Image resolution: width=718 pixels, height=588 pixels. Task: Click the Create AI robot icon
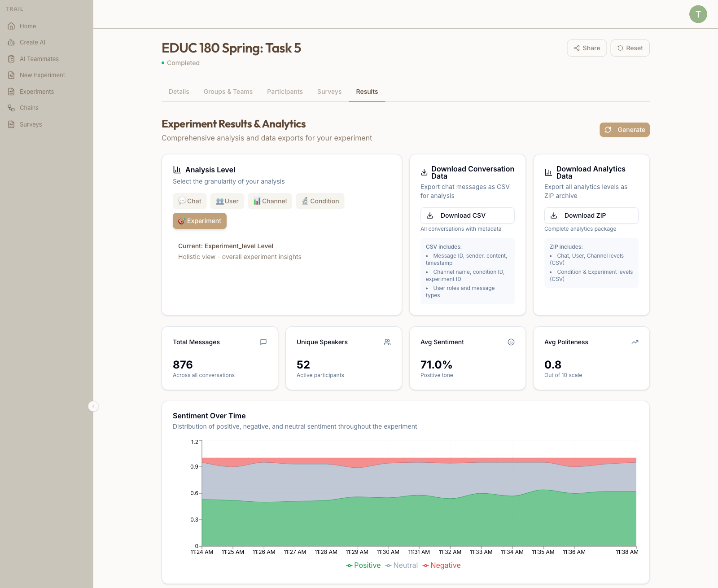[11, 42]
